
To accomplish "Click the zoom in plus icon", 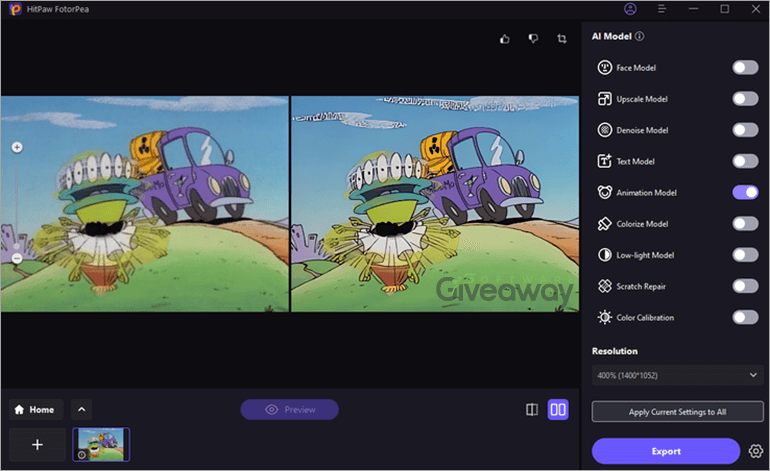I will (x=17, y=147).
